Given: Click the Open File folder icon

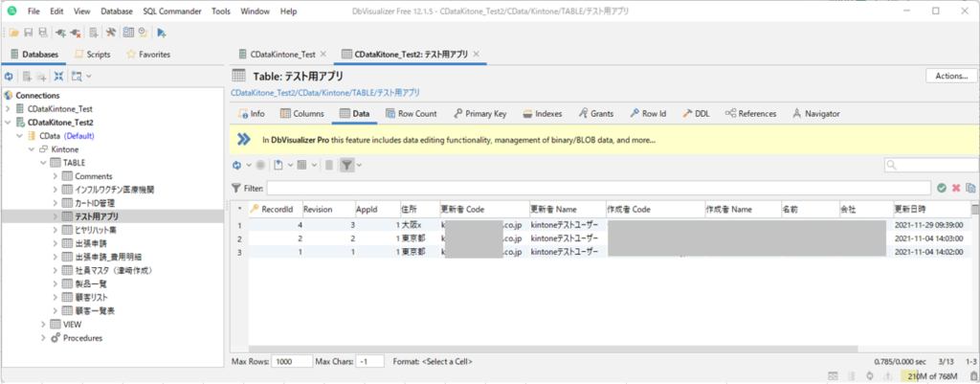Looking at the screenshot, I should pos(13,33).
